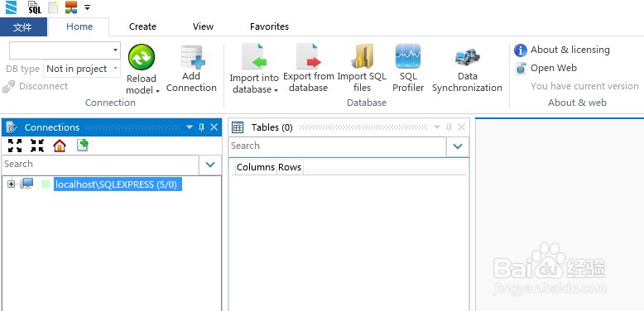Switch to the Create ribbon tab
Screen dimensions: 644x311
pyautogui.click(x=142, y=26)
